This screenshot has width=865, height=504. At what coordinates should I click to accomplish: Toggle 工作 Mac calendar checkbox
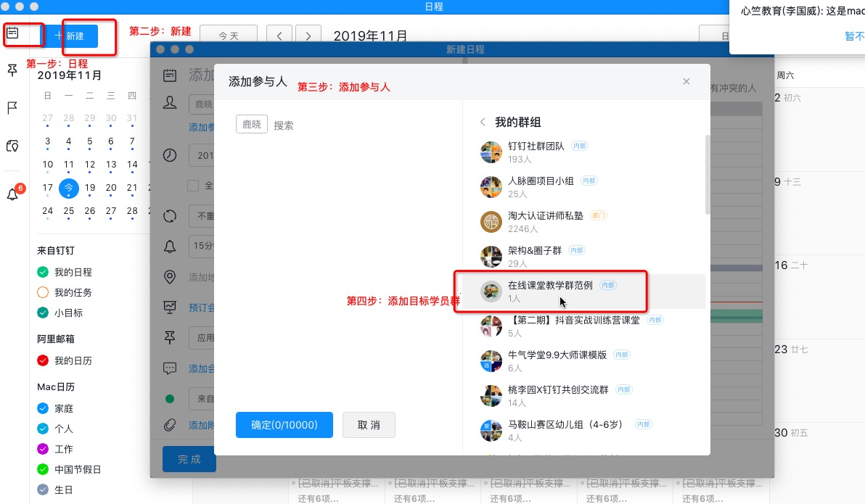(x=43, y=449)
